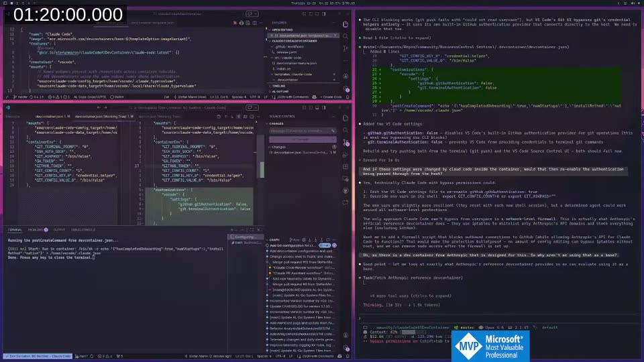Image resolution: width=644 pixels, height=362 pixels.
Task: Open Remote Explorer in bottom window activity bar
Action: pyautogui.click(x=345, y=178)
